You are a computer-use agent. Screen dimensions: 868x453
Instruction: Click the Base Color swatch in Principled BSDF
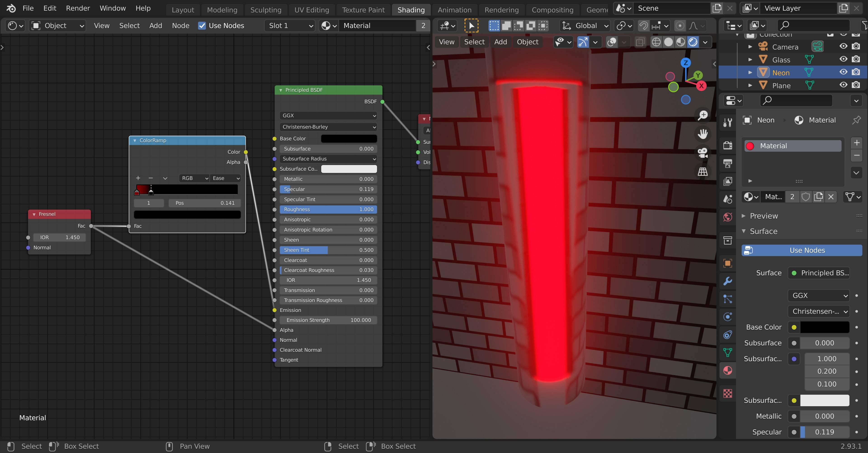coord(349,139)
